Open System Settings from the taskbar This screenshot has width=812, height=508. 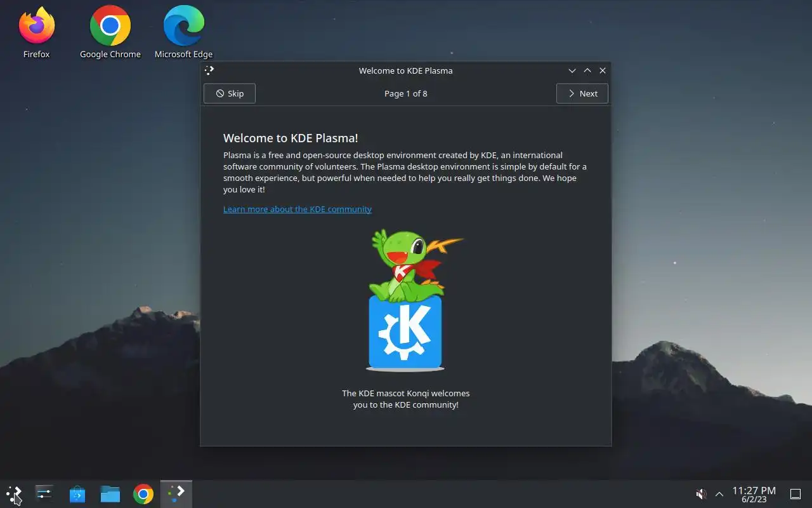point(44,494)
